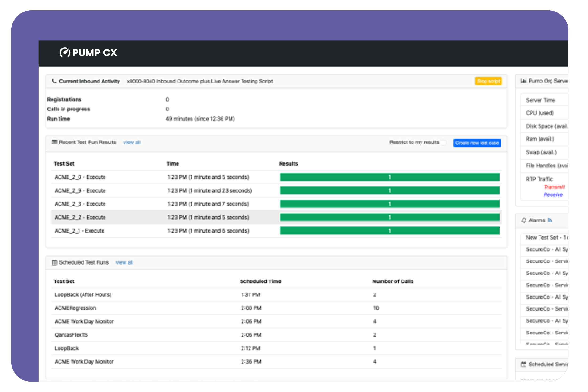
Task: Toggle Restrict to my results checkbox
Action: pyautogui.click(x=444, y=143)
